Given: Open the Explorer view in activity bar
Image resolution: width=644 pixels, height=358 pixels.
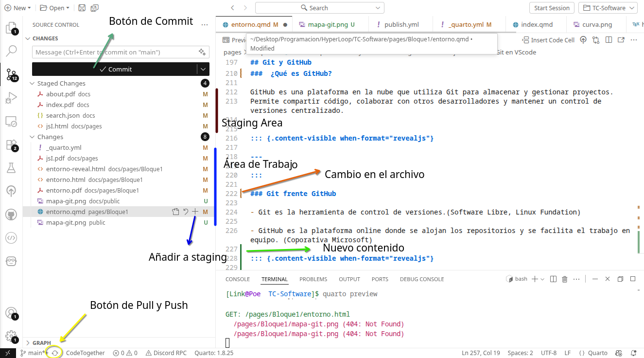Looking at the screenshot, I should pos(11,28).
